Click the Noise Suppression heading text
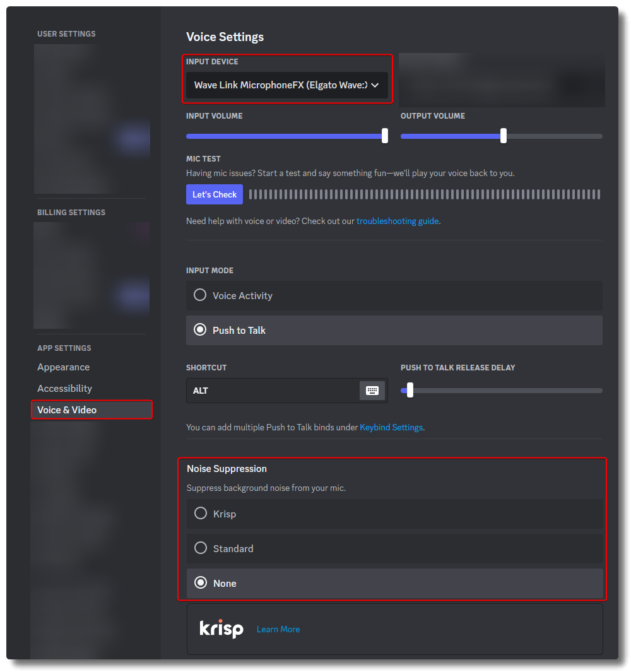The image size is (631, 672). click(227, 469)
